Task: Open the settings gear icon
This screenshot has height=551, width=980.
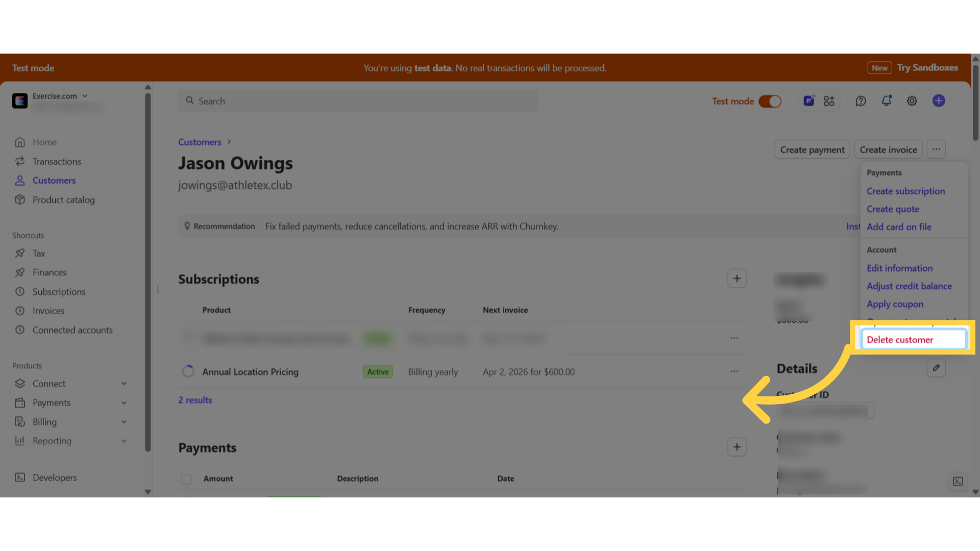Action: 912,101
